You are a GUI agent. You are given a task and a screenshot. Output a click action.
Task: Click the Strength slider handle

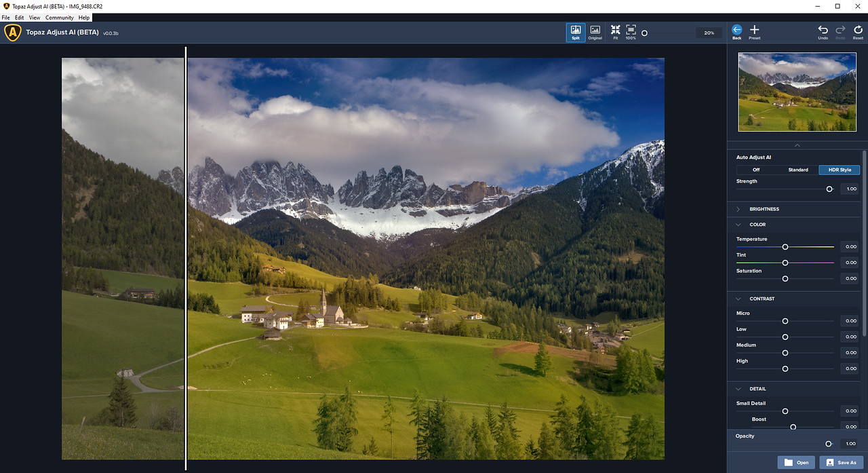pos(829,189)
